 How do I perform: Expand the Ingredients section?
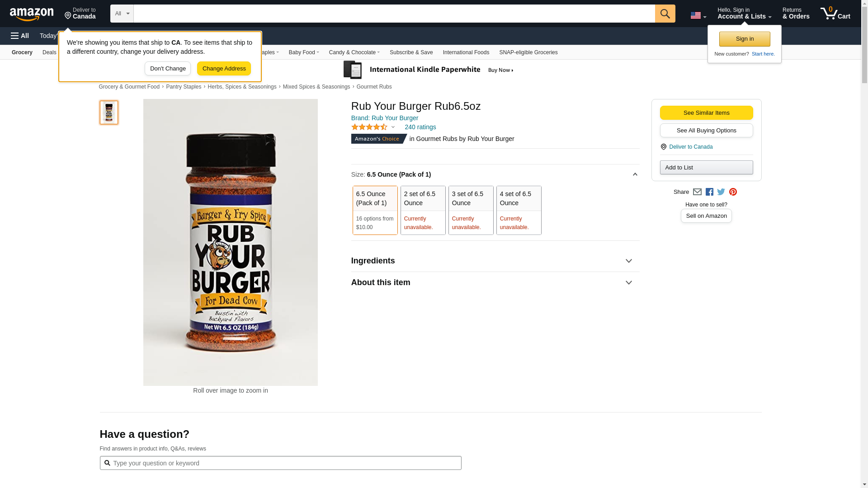pyautogui.click(x=495, y=261)
